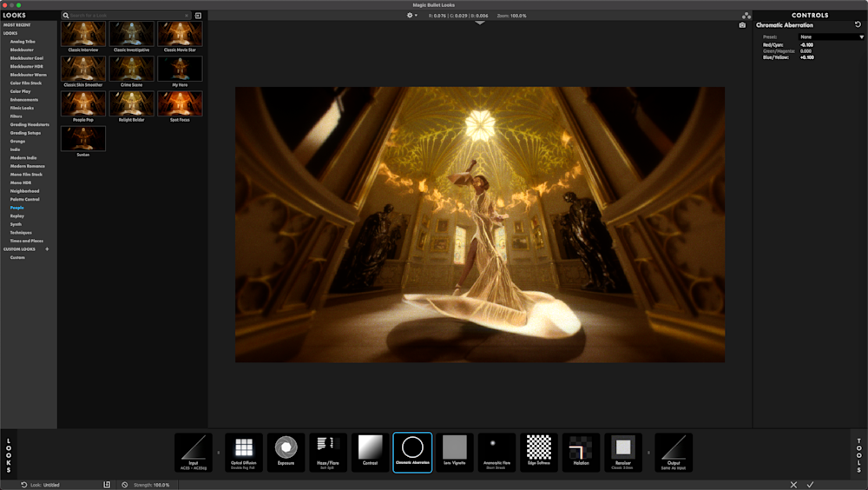The height and width of the screenshot is (490, 868).
Task: Open the scopes icon above the preview
Action: (746, 16)
